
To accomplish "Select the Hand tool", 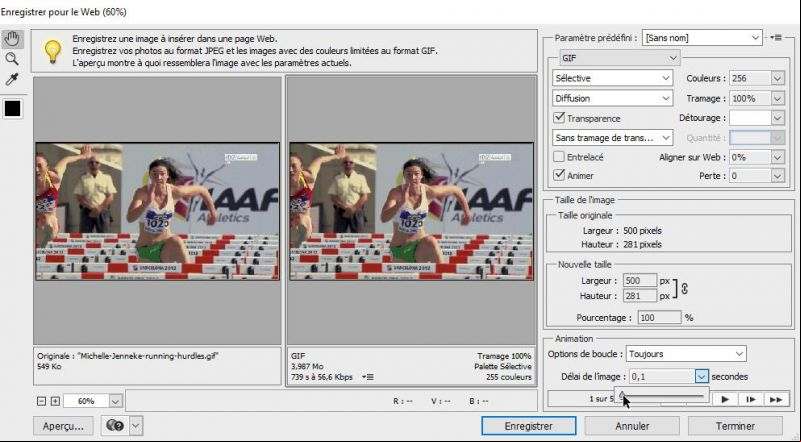I will coord(12,39).
